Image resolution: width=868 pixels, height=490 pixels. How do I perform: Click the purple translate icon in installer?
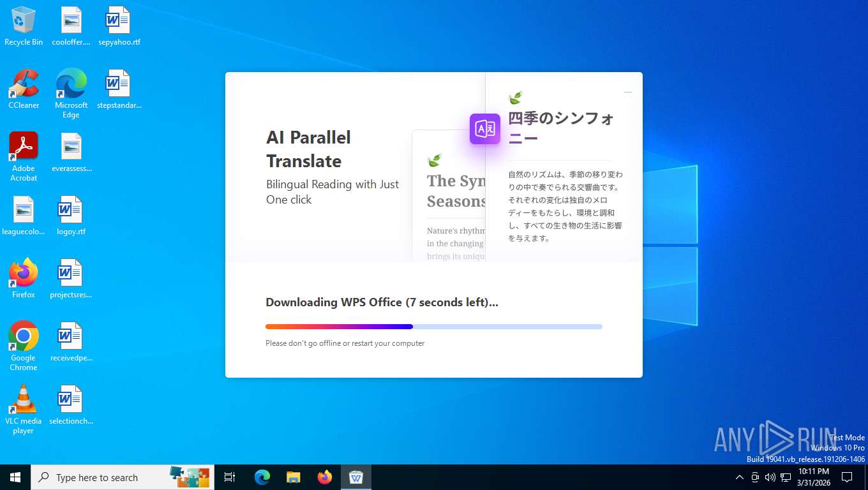pos(485,129)
